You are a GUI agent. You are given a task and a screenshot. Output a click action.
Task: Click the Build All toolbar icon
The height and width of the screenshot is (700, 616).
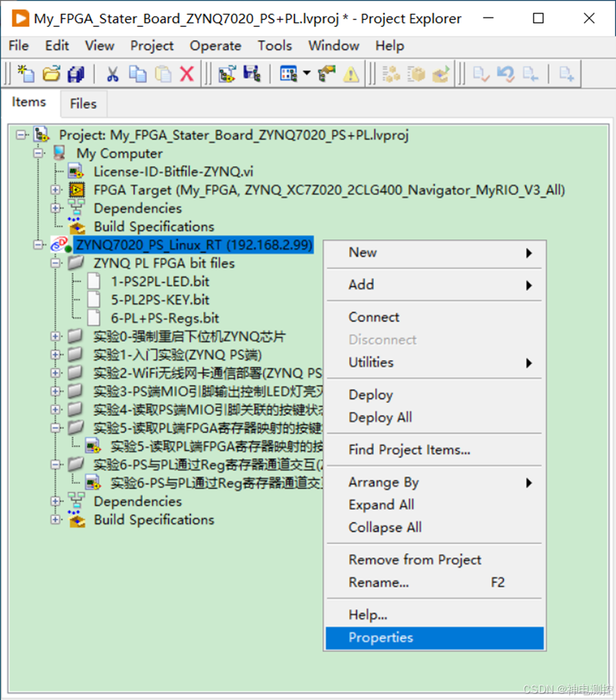[392, 74]
